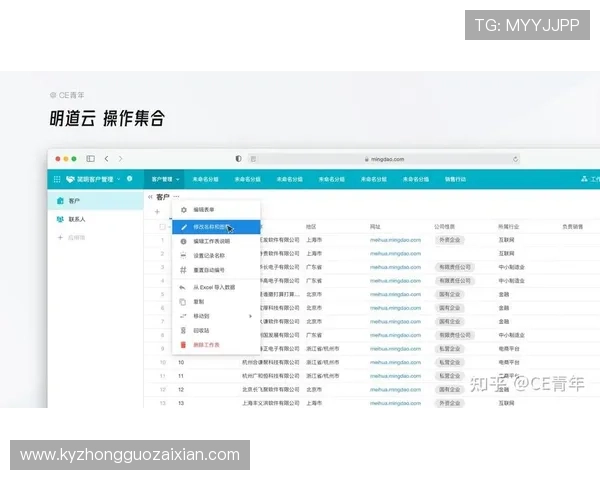The height and width of the screenshot is (480, 600).
Task: Open the dropdown arrow on 客户管理 tab
Action: (178, 179)
